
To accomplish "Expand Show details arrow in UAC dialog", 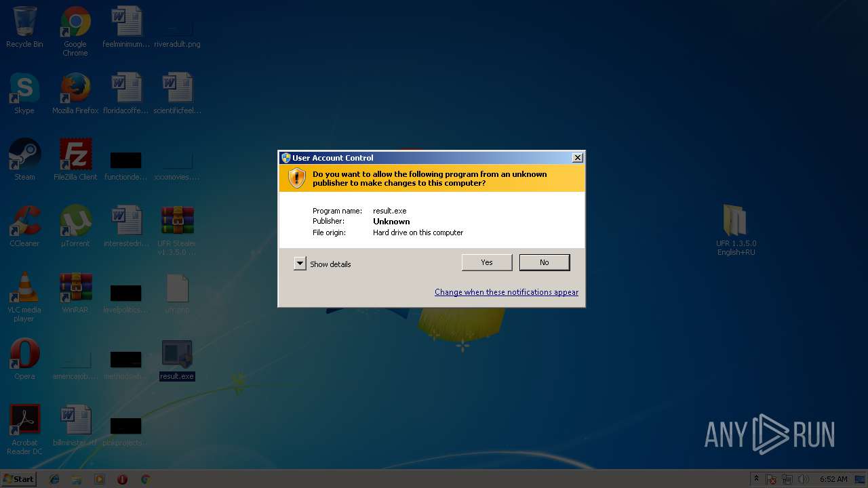I will 300,264.
